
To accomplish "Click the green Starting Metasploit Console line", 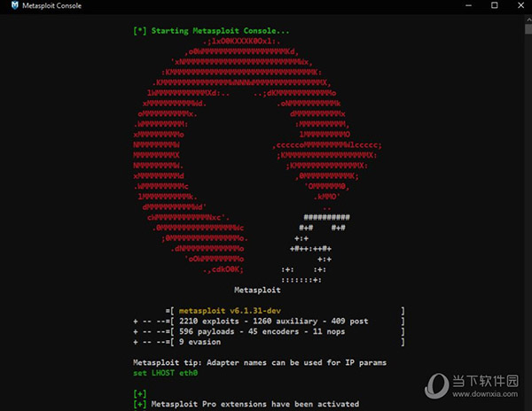I will point(211,31).
